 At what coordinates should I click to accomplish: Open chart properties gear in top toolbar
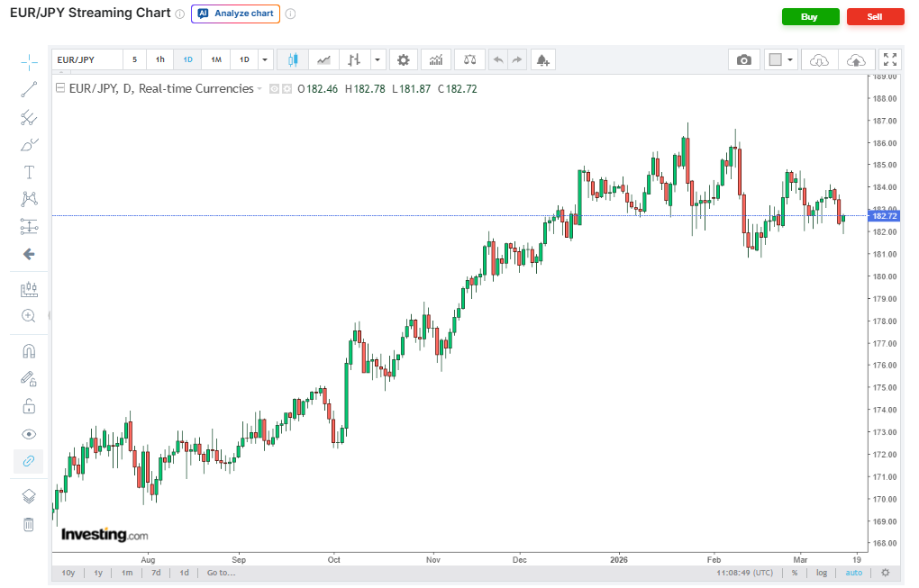click(403, 60)
